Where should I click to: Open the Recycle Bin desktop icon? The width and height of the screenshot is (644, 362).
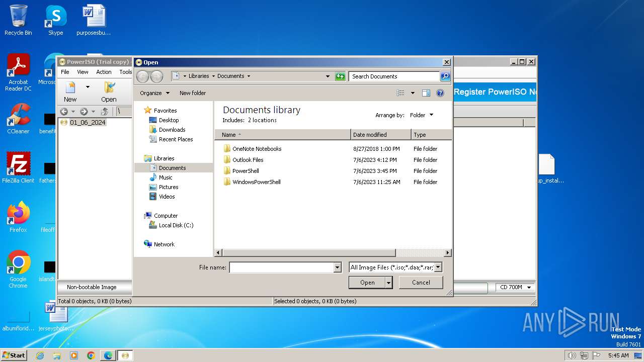point(18,20)
